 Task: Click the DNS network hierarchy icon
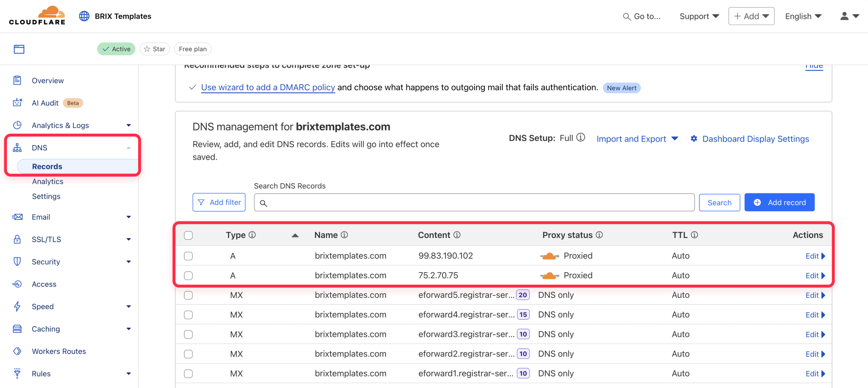17,147
